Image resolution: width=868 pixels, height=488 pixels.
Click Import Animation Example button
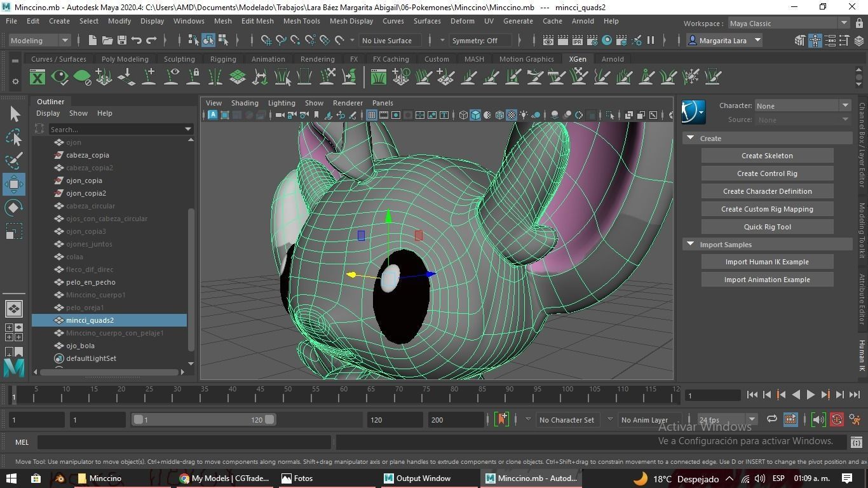click(767, 280)
